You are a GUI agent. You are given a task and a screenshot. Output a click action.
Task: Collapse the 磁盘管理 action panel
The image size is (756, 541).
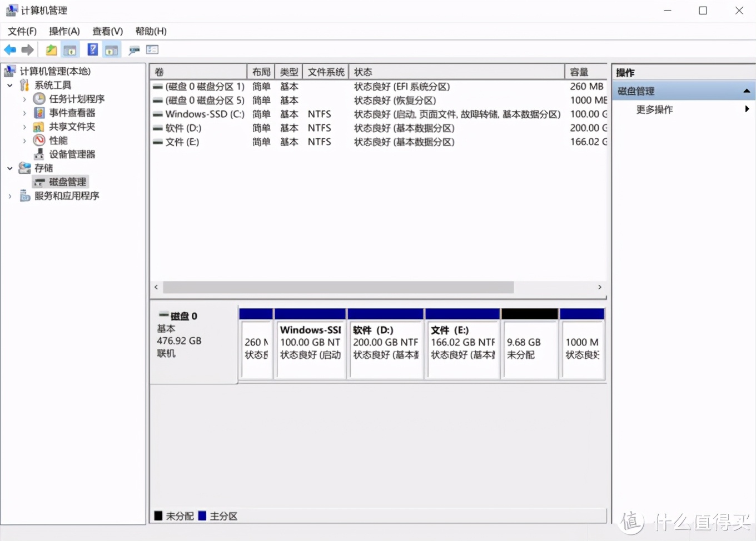[x=747, y=90]
